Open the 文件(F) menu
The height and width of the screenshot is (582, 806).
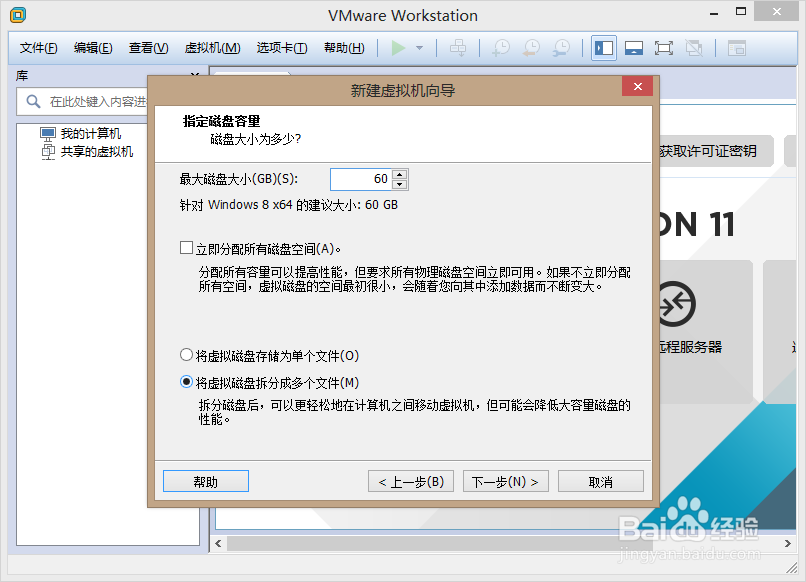[39, 48]
